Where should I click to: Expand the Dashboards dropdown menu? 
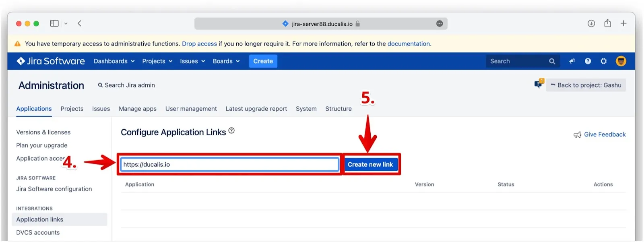pos(114,61)
